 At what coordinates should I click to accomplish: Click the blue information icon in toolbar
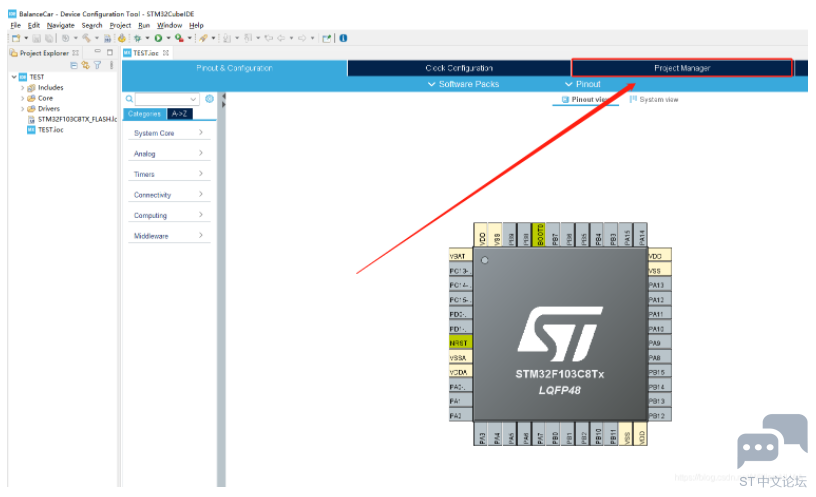pos(343,38)
